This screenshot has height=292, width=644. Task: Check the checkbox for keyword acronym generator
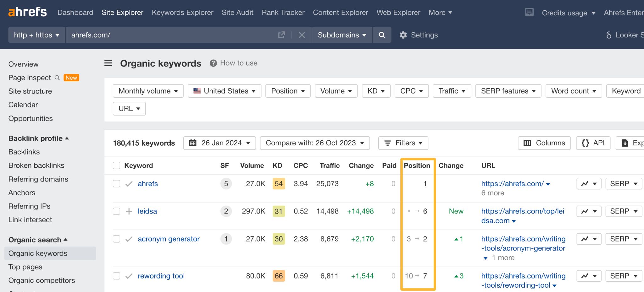click(x=116, y=239)
